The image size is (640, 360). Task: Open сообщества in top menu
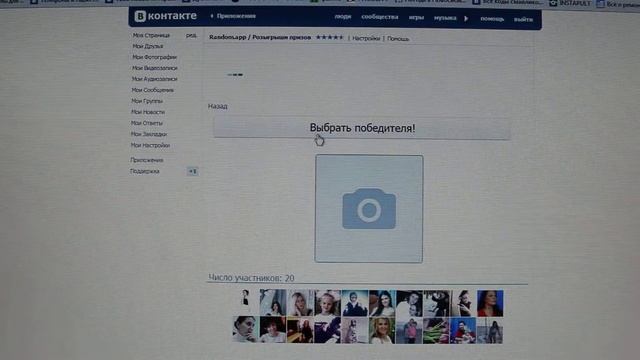tap(380, 17)
